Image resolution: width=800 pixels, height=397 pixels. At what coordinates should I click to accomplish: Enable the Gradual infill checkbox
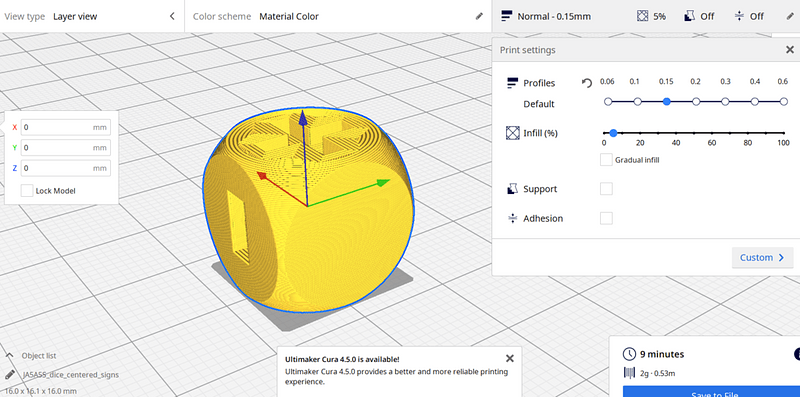click(x=606, y=160)
